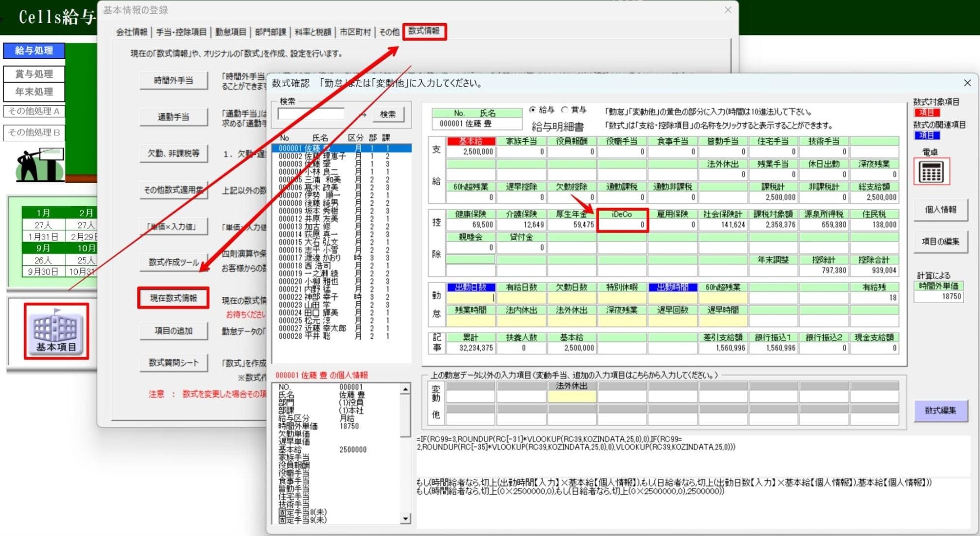Click the red 項目 target indicator
The width and height of the screenshot is (980, 536).
(926, 113)
